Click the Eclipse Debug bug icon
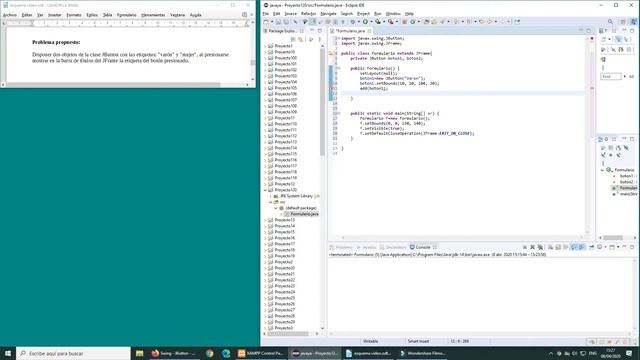Image resolution: width=640 pixels, height=360 pixels. pyautogui.click(x=353, y=22)
